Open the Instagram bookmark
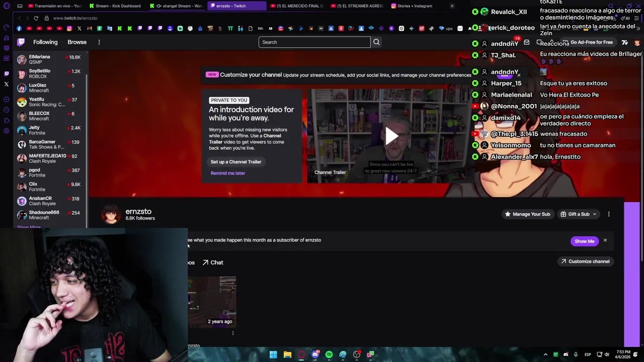The image size is (644, 362). pos(69,29)
